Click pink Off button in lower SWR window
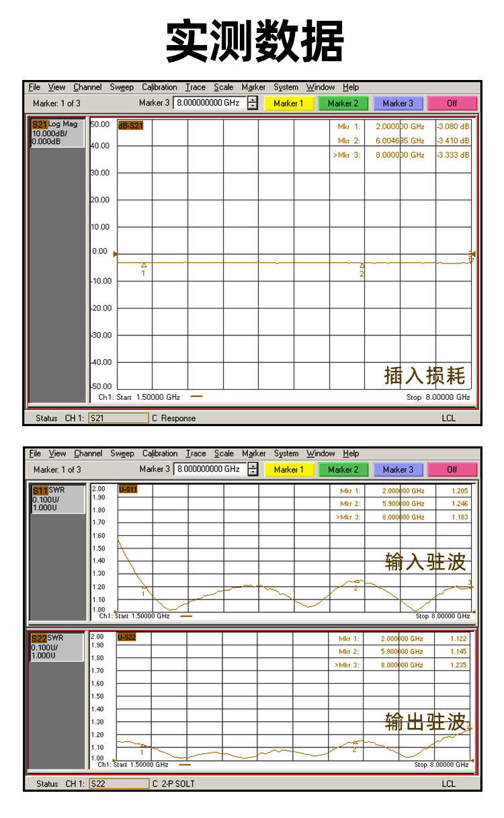The height and width of the screenshot is (818, 504). pos(452,470)
